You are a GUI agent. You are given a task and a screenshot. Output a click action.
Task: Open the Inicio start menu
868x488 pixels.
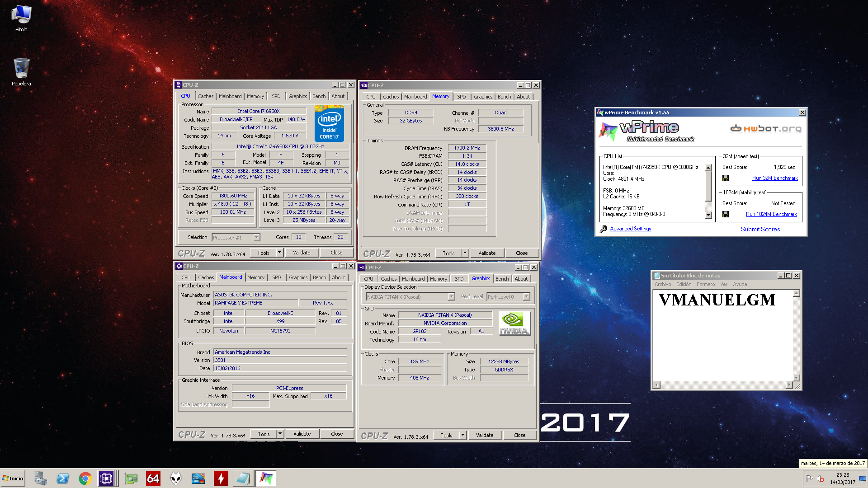coord(13,479)
